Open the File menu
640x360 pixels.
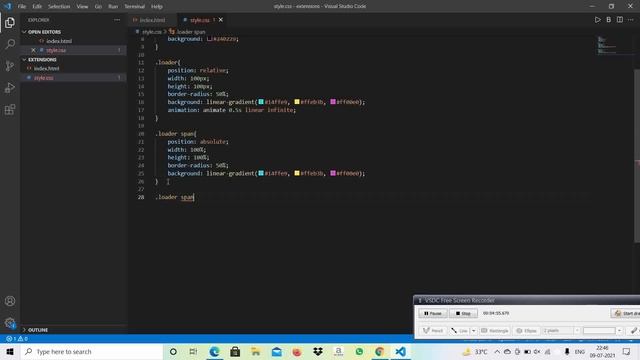pyautogui.click(x=22, y=6)
